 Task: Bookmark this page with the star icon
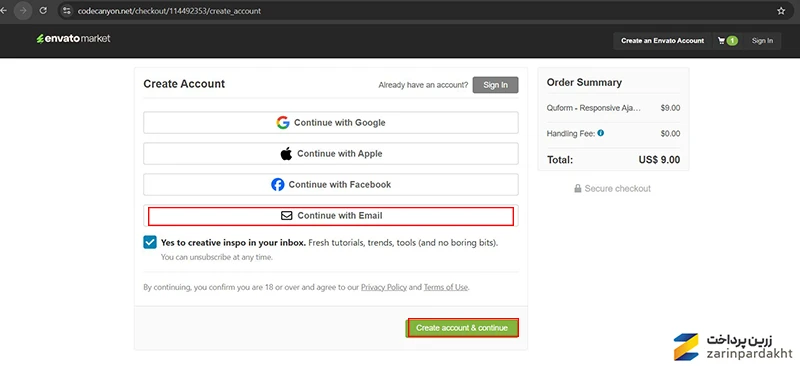[x=781, y=11]
